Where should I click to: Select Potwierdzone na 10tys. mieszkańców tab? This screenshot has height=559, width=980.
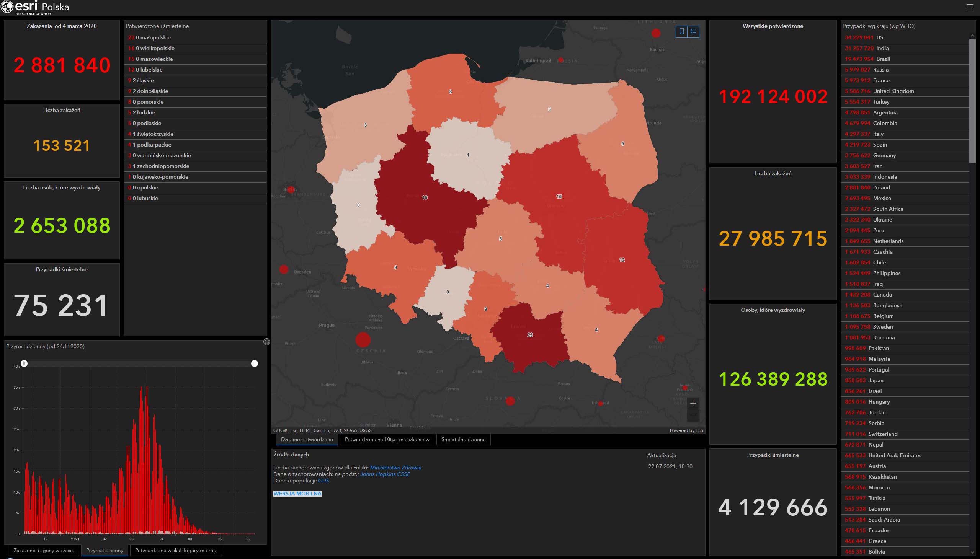tap(387, 440)
